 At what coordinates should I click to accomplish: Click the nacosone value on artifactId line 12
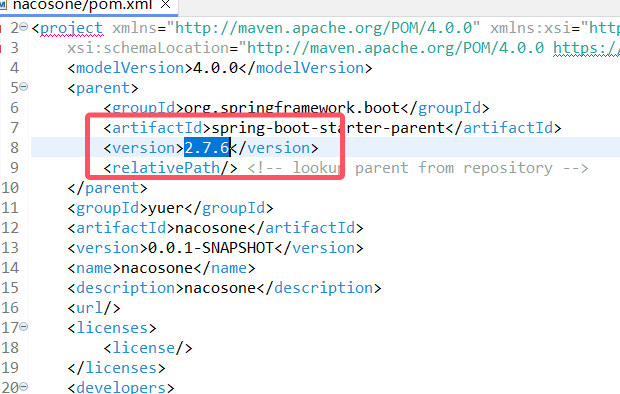(211, 228)
